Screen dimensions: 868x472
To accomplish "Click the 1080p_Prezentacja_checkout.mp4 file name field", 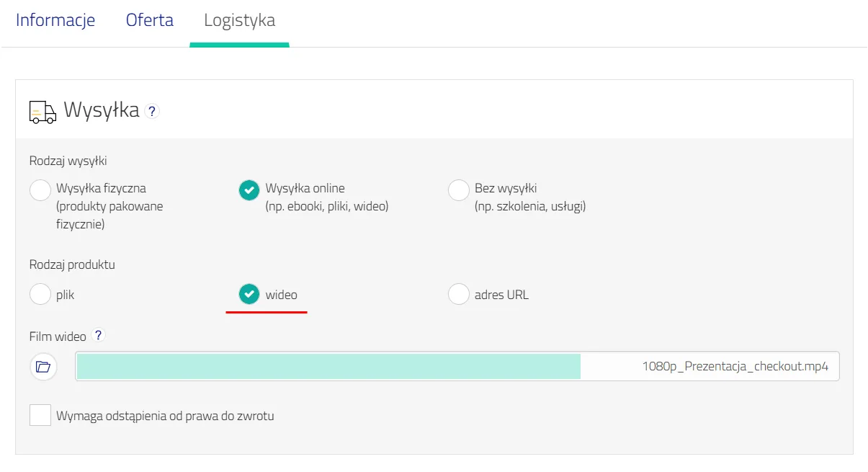I will tap(457, 366).
